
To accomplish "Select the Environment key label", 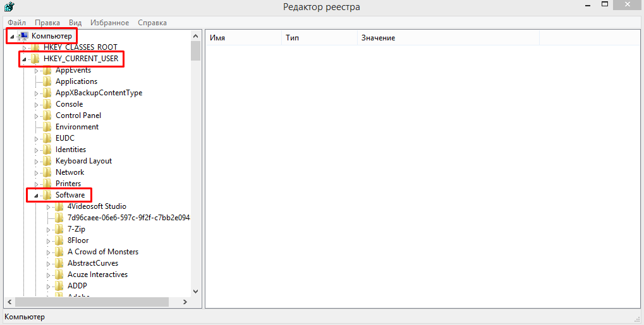I will click(x=77, y=127).
